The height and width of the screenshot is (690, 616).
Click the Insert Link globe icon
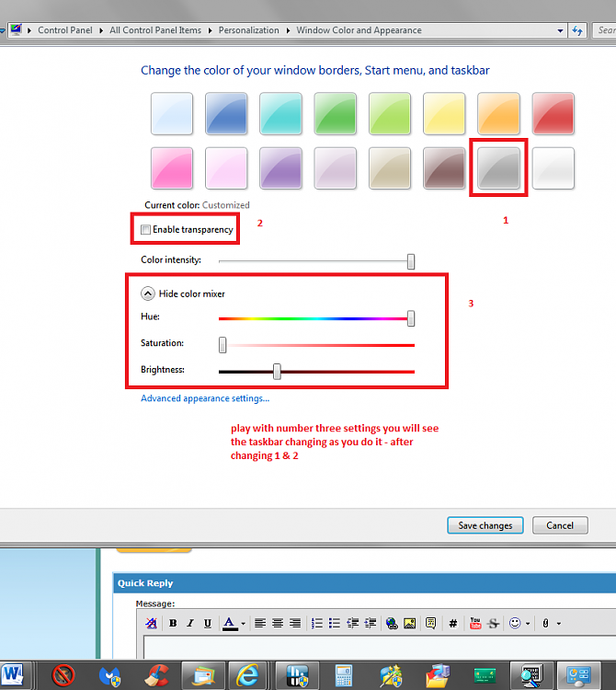pyautogui.click(x=392, y=623)
